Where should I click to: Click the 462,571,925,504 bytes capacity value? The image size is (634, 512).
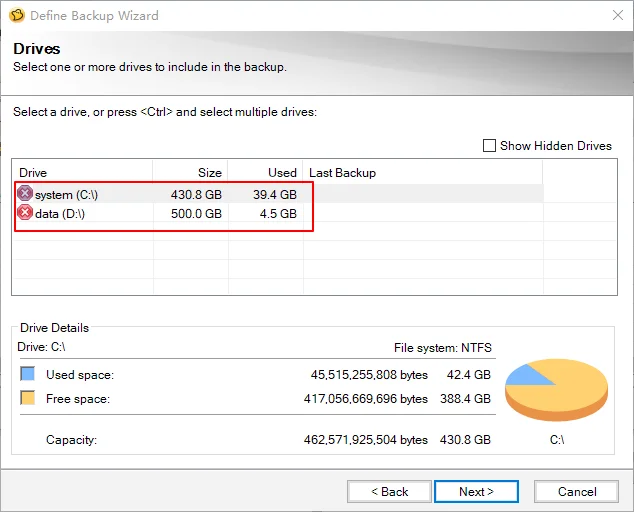pos(366,440)
